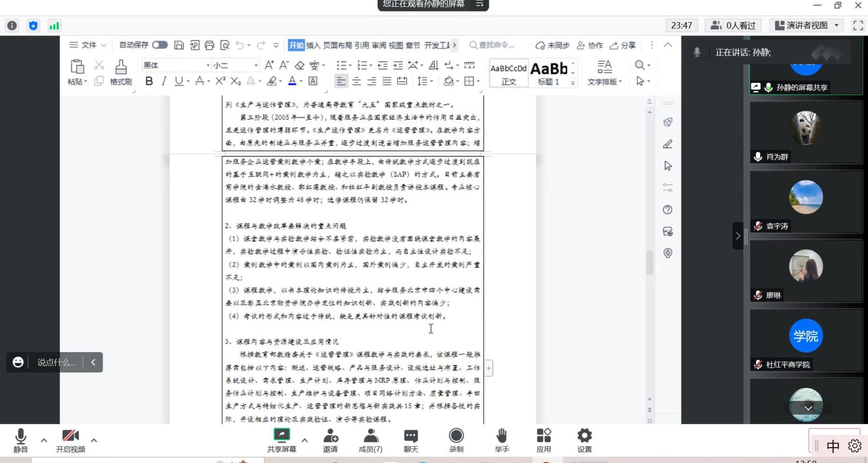Open the Members (成员) list
Screen dimensions: 868x463
point(370,440)
